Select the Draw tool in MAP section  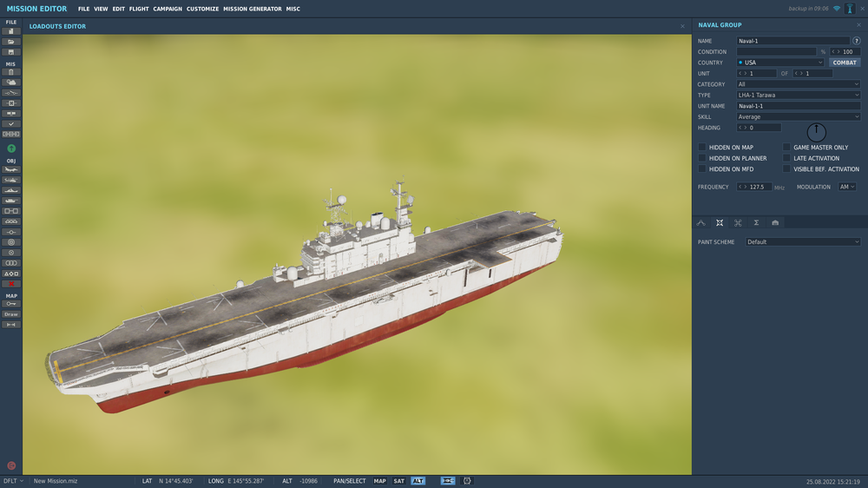[x=11, y=314]
